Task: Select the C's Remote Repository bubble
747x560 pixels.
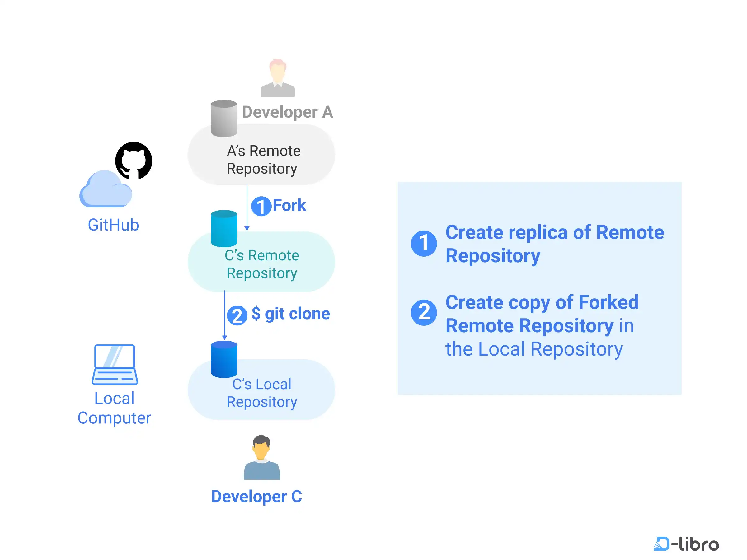Action: point(262,264)
